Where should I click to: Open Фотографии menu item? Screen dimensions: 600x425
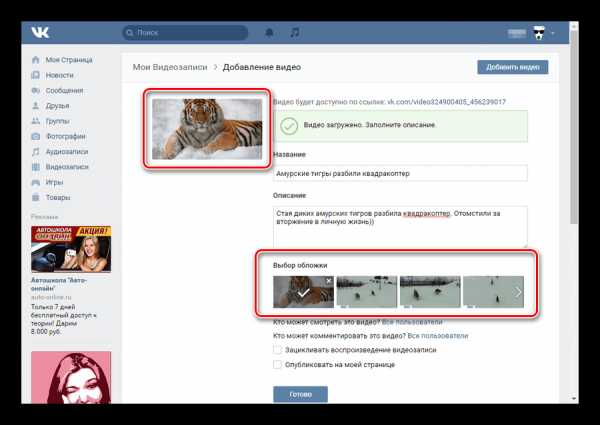(x=66, y=136)
